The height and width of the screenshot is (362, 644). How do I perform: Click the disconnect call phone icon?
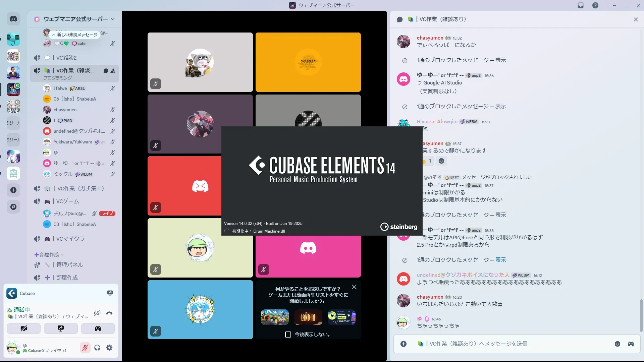[109, 313]
